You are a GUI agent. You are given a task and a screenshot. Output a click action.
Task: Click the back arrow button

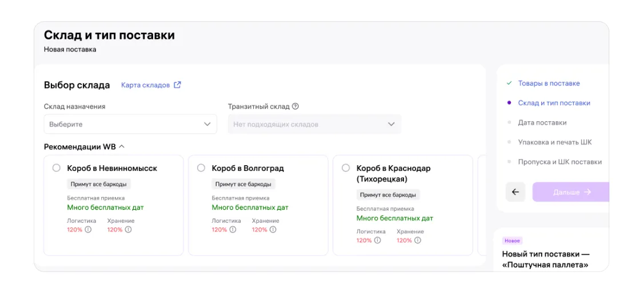click(515, 192)
